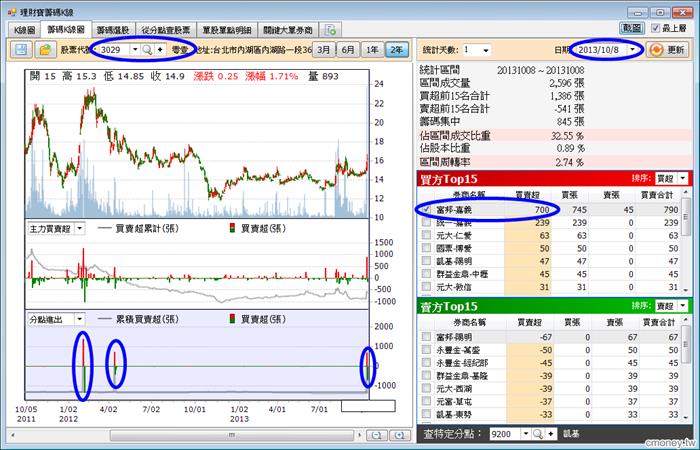This screenshot has width=700, height=450.
Task: Set chart range to 1年
Action: click(x=372, y=50)
